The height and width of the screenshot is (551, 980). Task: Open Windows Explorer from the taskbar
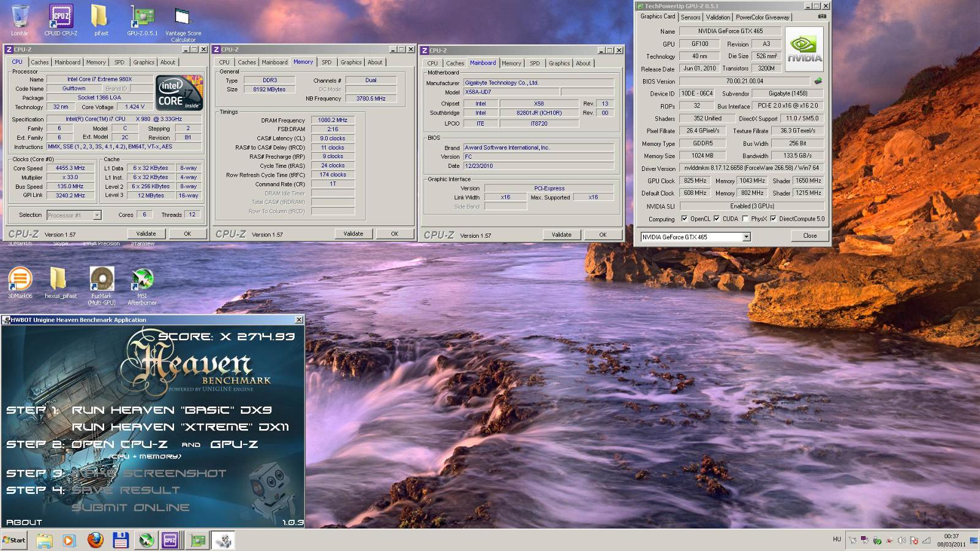coord(43,540)
